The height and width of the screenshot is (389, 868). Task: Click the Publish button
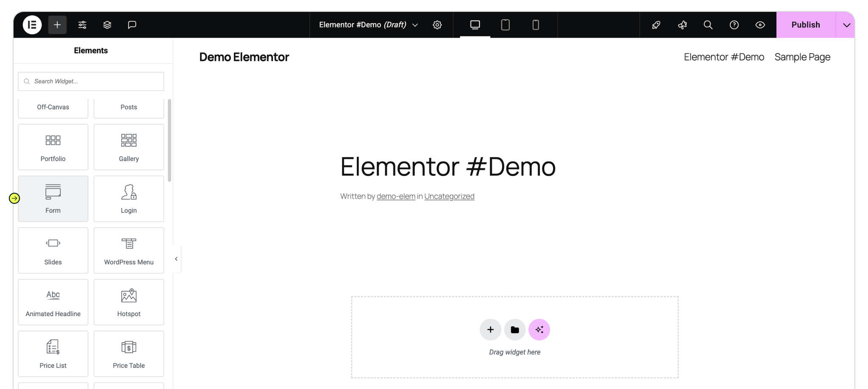point(806,25)
